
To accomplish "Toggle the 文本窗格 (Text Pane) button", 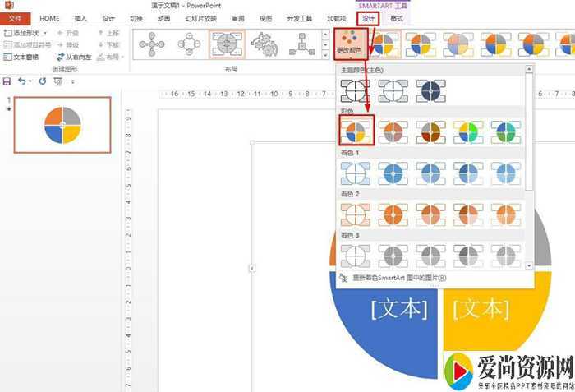I will (25, 58).
